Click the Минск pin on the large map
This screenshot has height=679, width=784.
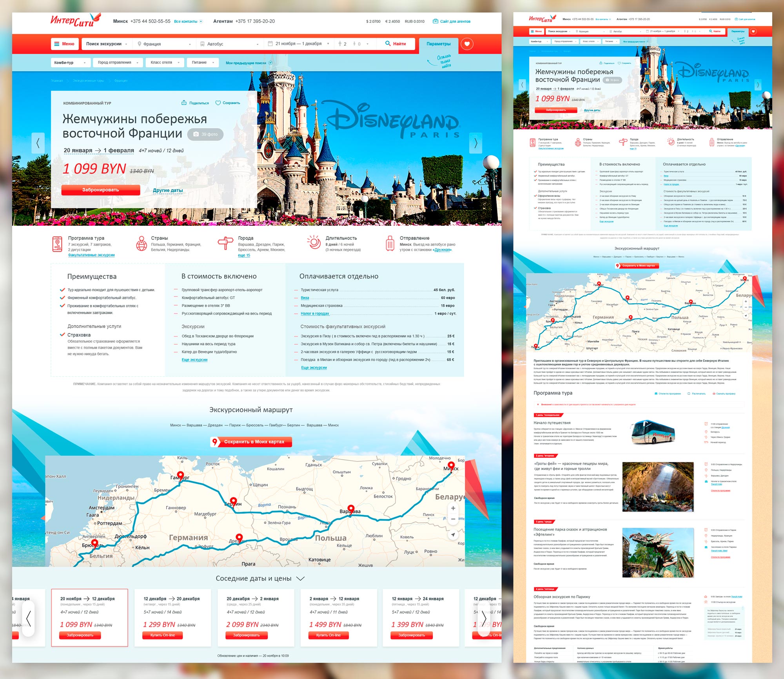451,467
